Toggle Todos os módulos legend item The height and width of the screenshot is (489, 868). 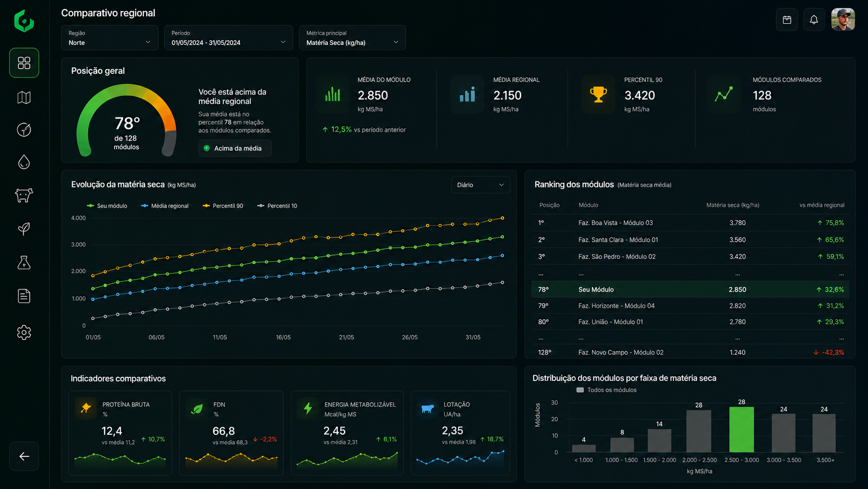tap(606, 390)
